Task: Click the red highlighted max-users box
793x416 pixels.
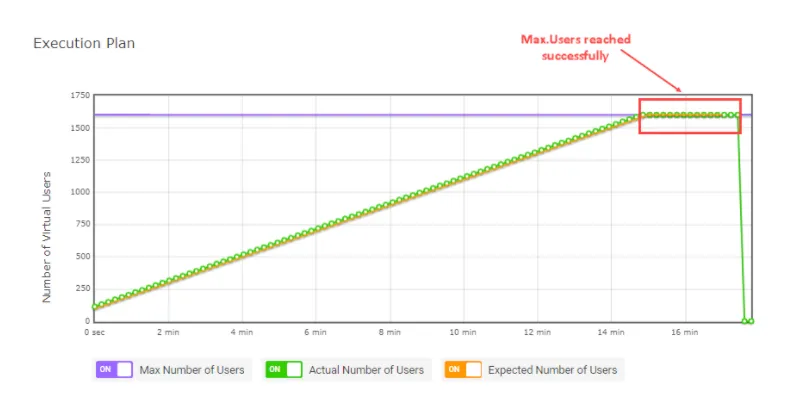Action: coord(690,116)
